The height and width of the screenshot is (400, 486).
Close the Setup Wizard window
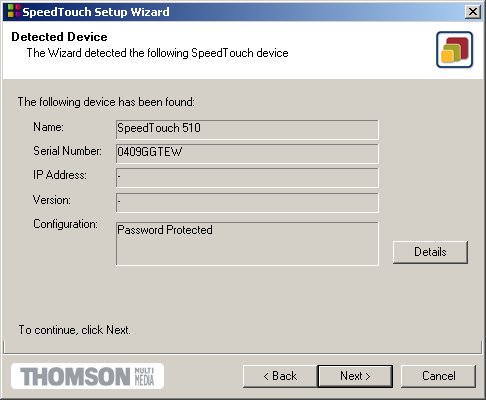473,12
